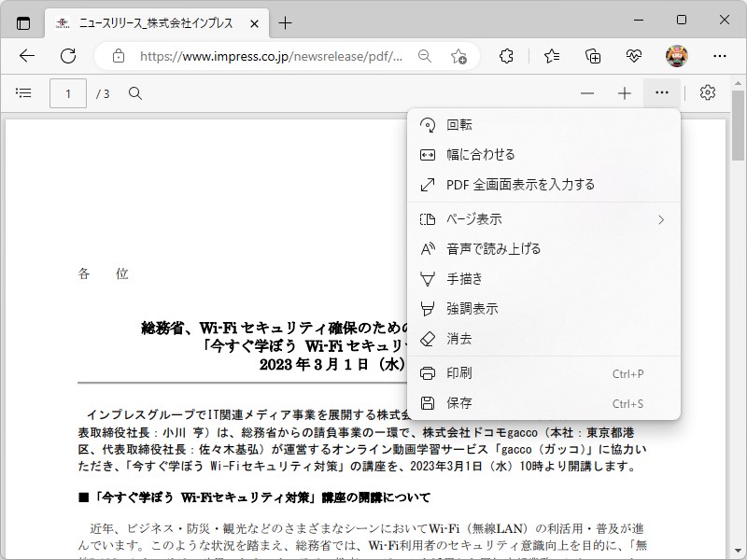Click the page number input field

(x=67, y=93)
